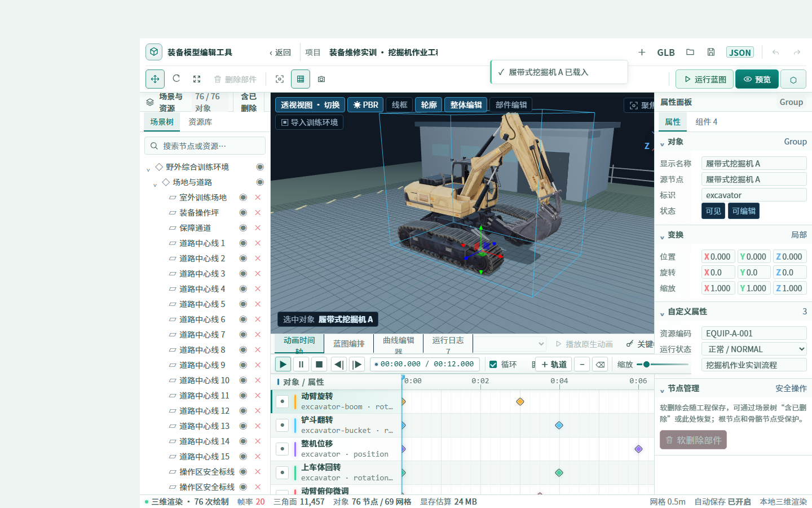Click the green 预览 button
Viewport: 812px width, 508px height.
(757, 80)
